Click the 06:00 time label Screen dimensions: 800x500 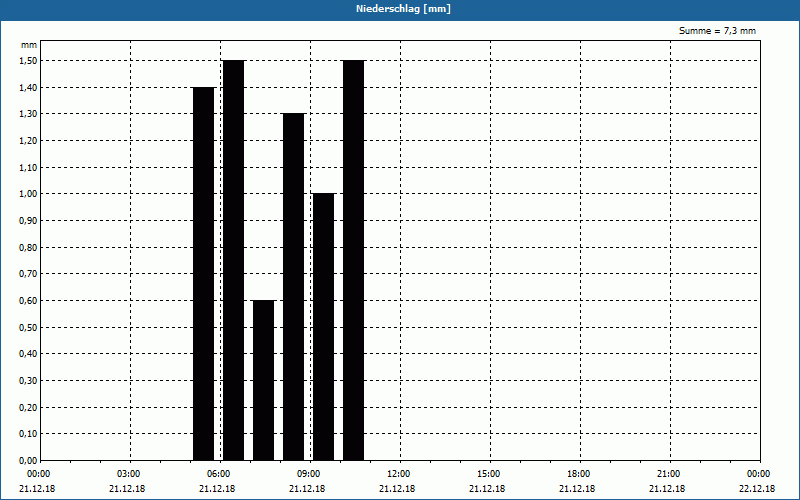coord(218,474)
